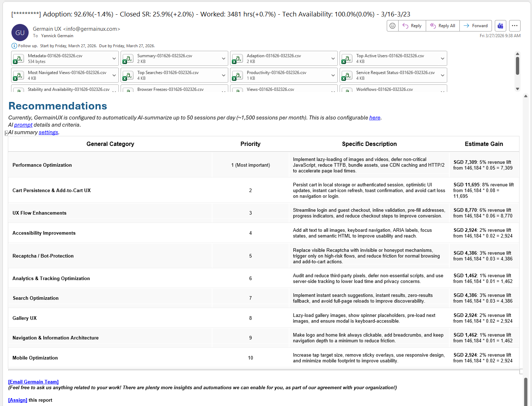Viewport: 532px width, 406px height.
Task: Open the AI summary settings link
Action: (x=48, y=132)
